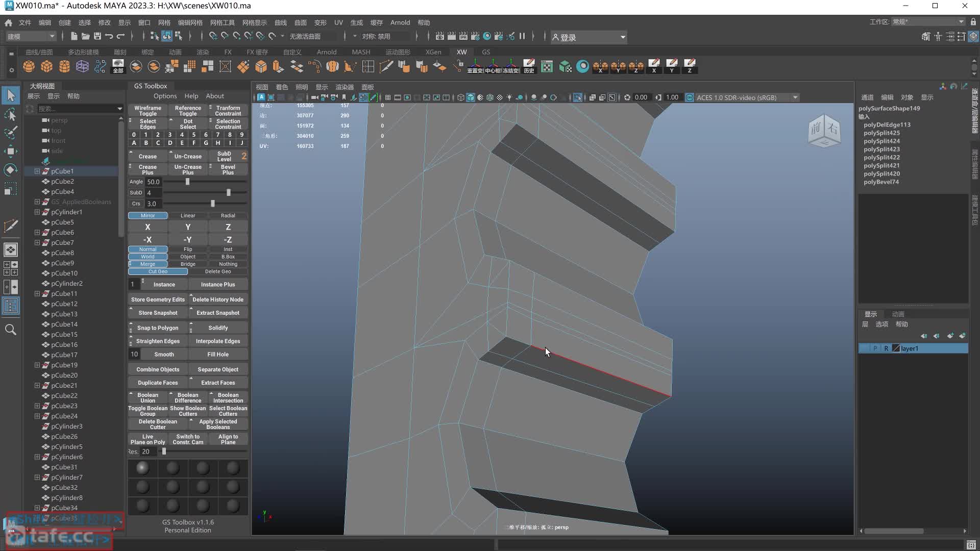Click the view cube navigation widget
This screenshot has height=551, width=980.
[x=824, y=131]
